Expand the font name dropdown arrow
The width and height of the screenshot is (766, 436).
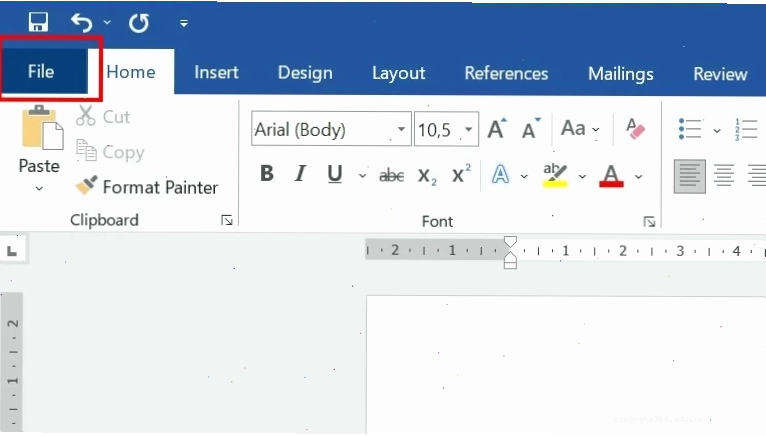tap(401, 130)
